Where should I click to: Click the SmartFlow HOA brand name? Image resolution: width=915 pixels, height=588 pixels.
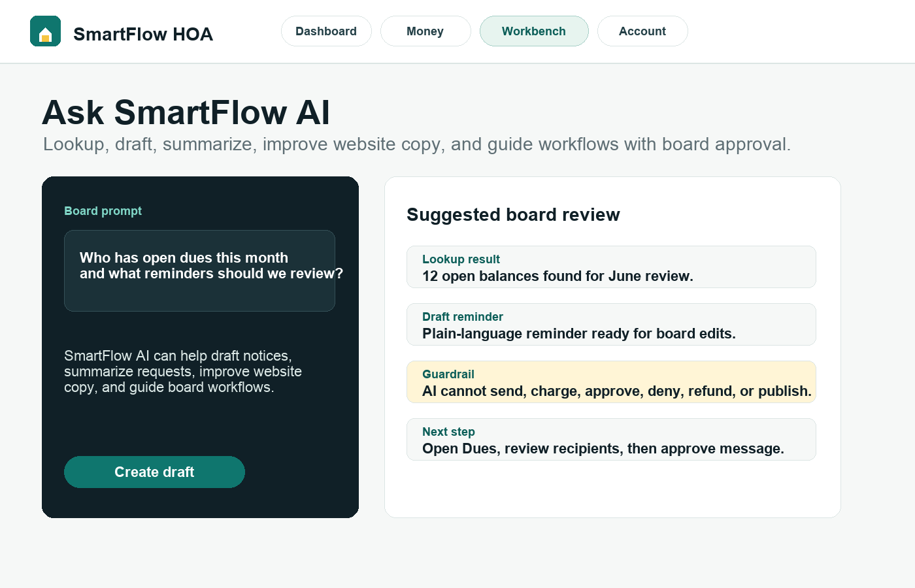click(x=143, y=34)
